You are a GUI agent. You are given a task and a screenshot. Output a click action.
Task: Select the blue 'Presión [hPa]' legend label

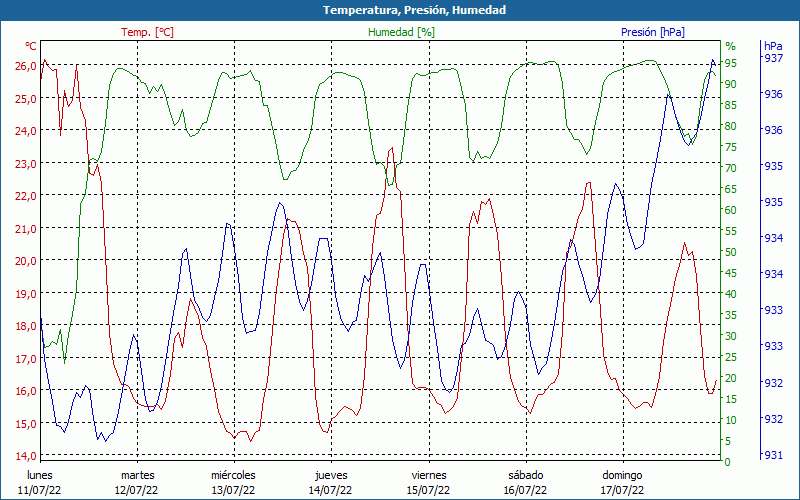point(653,32)
